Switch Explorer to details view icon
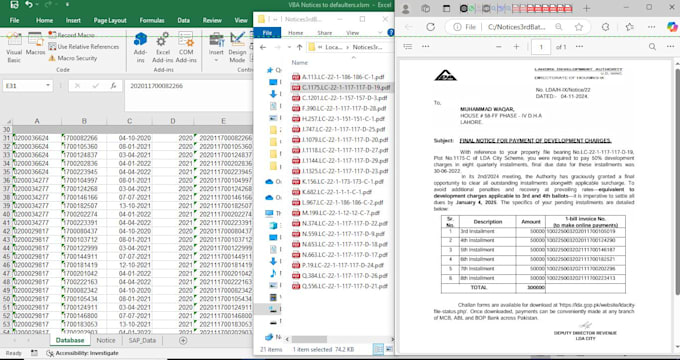 [x=378, y=349]
